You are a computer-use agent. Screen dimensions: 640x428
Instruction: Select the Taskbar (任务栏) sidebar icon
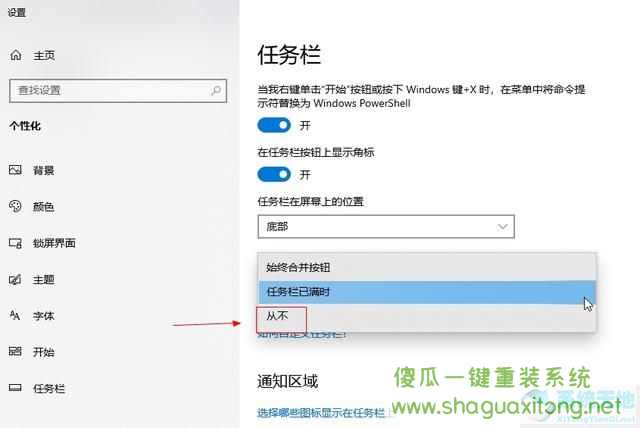pos(15,388)
